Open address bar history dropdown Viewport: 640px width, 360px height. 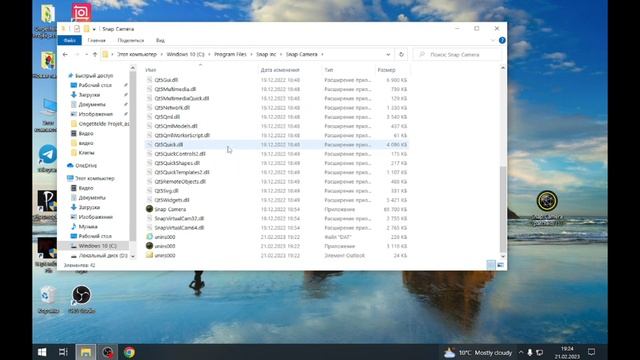[388, 54]
